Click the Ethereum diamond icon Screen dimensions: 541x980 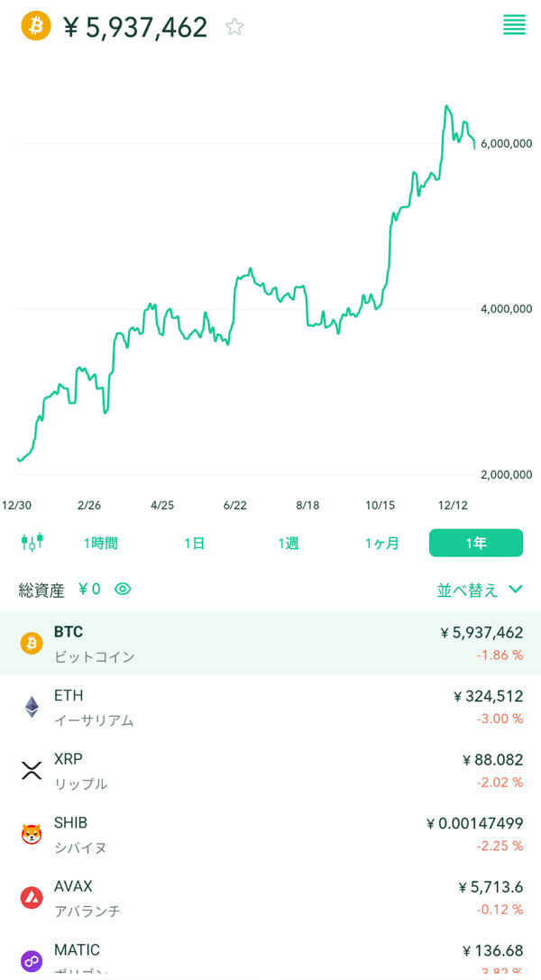32,707
